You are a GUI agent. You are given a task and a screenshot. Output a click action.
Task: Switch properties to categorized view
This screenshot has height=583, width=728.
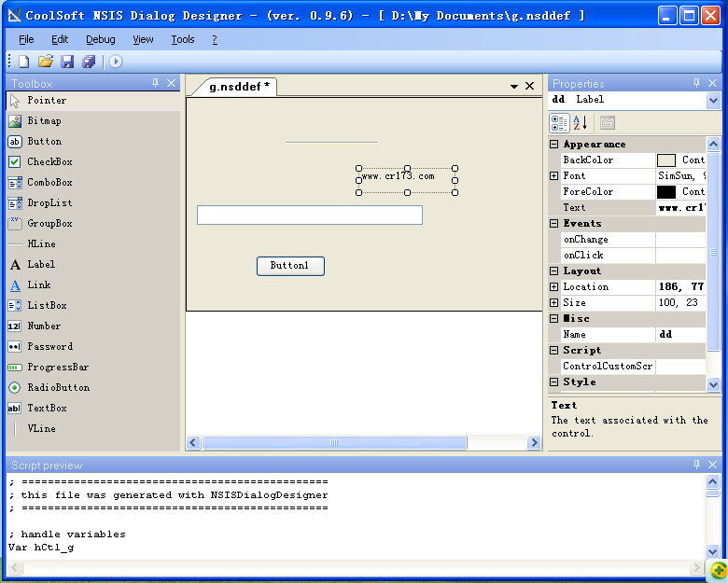[559, 122]
